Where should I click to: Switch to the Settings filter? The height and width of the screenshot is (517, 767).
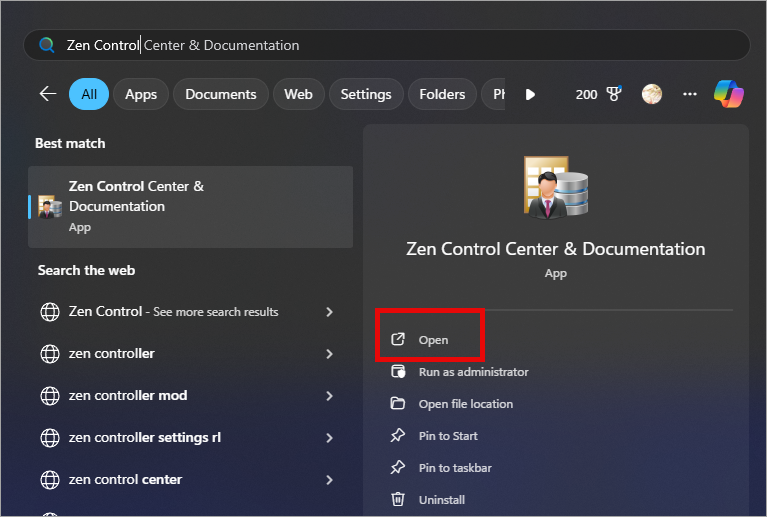(366, 94)
